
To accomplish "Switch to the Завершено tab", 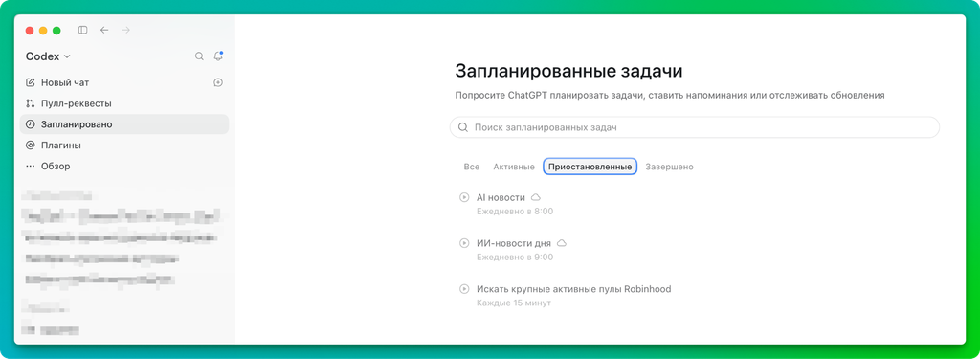I will pyautogui.click(x=669, y=167).
